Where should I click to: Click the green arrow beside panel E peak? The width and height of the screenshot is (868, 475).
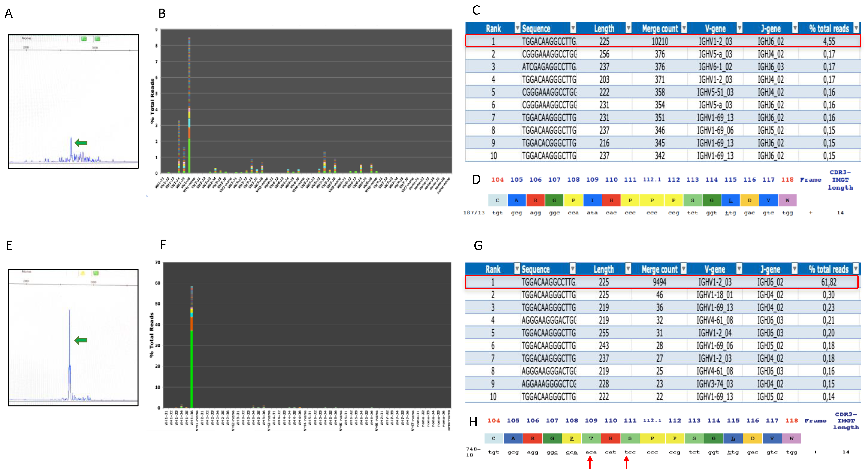point(81,340)
